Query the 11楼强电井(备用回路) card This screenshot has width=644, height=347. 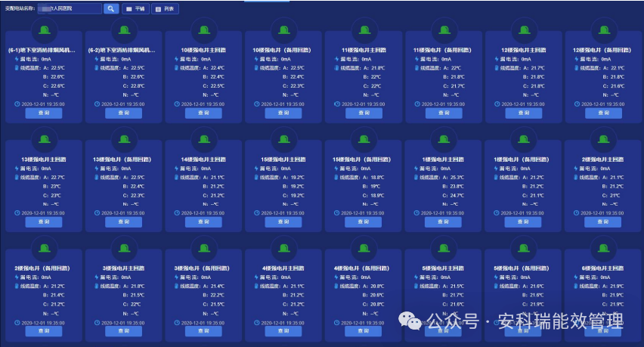[x=444, y=113]
